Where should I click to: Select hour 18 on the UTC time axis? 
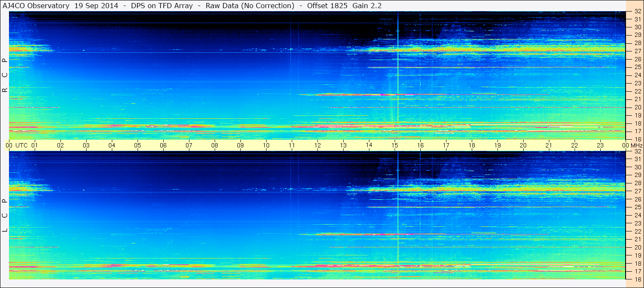(x=472, y=145)
